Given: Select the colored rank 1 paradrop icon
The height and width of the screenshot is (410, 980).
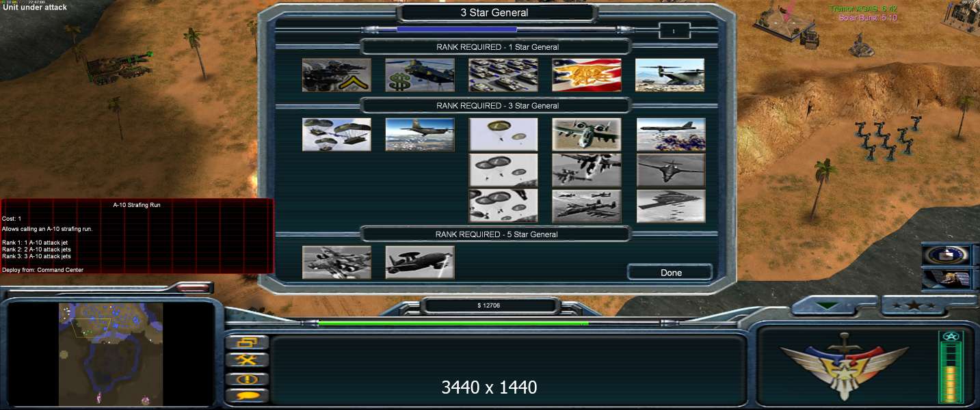Looking at the screenshot, I should tap(503, 135).
